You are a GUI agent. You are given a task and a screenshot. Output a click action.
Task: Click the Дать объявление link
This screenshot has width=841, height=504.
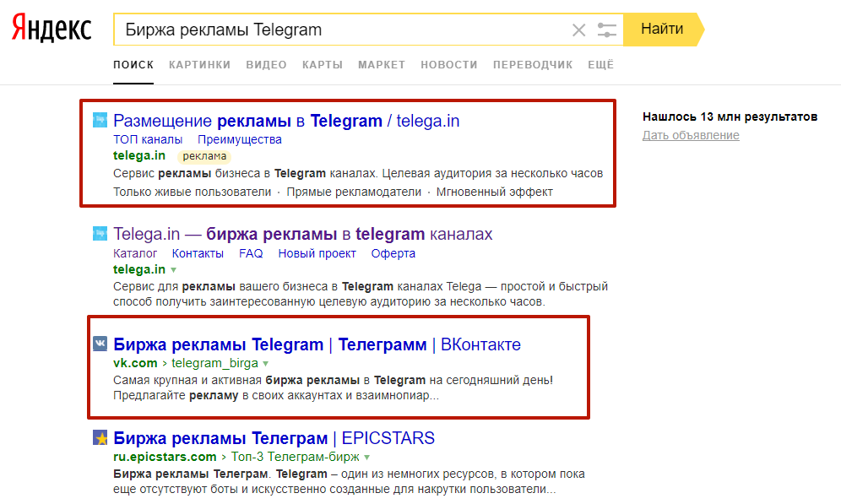coord(690,135)
